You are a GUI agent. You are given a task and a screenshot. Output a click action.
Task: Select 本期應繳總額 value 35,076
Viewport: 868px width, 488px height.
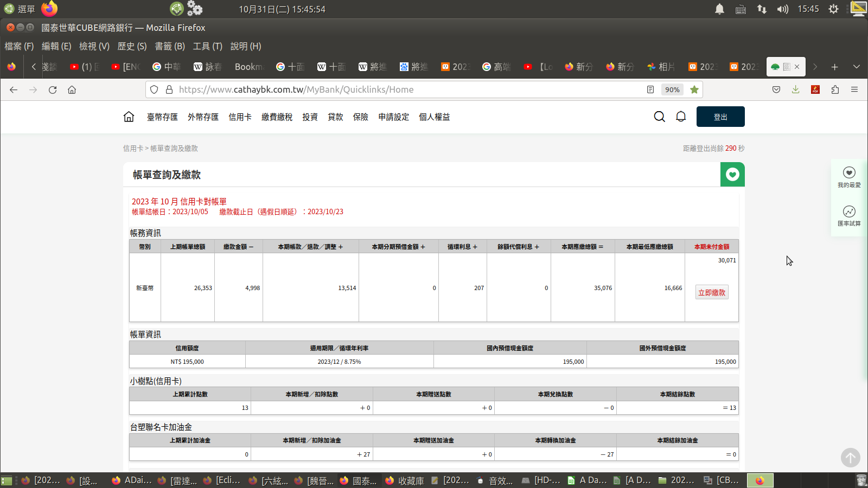pyautogui.click(x=603, y=288)
